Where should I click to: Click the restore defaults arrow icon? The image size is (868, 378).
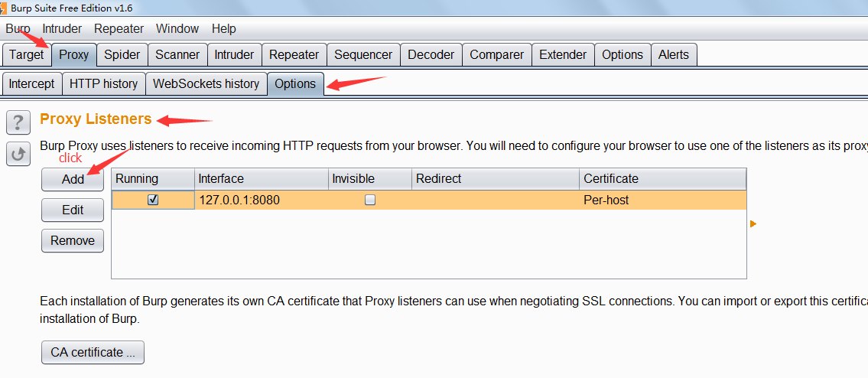click(x=18, y=154)
